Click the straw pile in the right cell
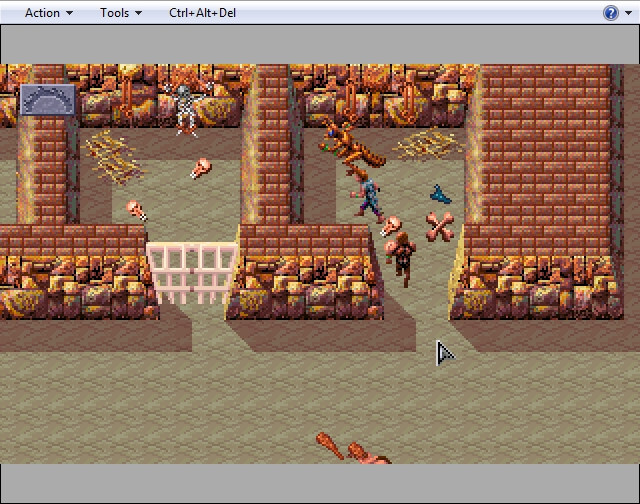Viewport: 640px width, 504px height. 428,144
